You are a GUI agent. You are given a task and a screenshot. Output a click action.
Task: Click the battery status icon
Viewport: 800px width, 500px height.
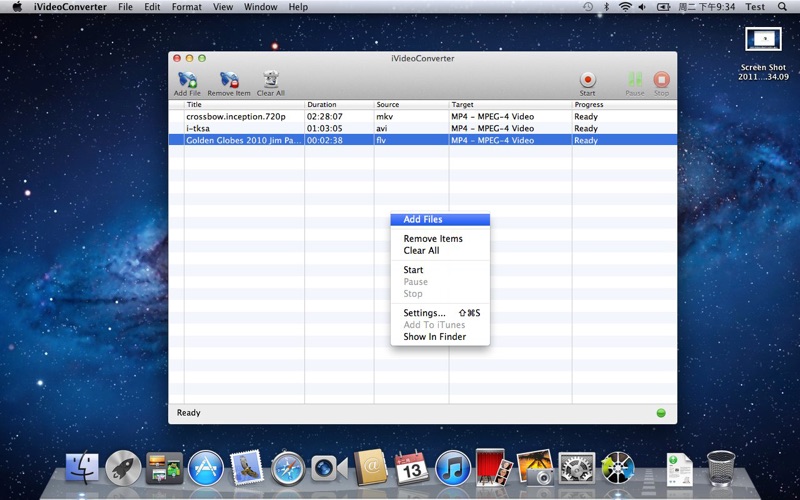click(x=663, y=7)
